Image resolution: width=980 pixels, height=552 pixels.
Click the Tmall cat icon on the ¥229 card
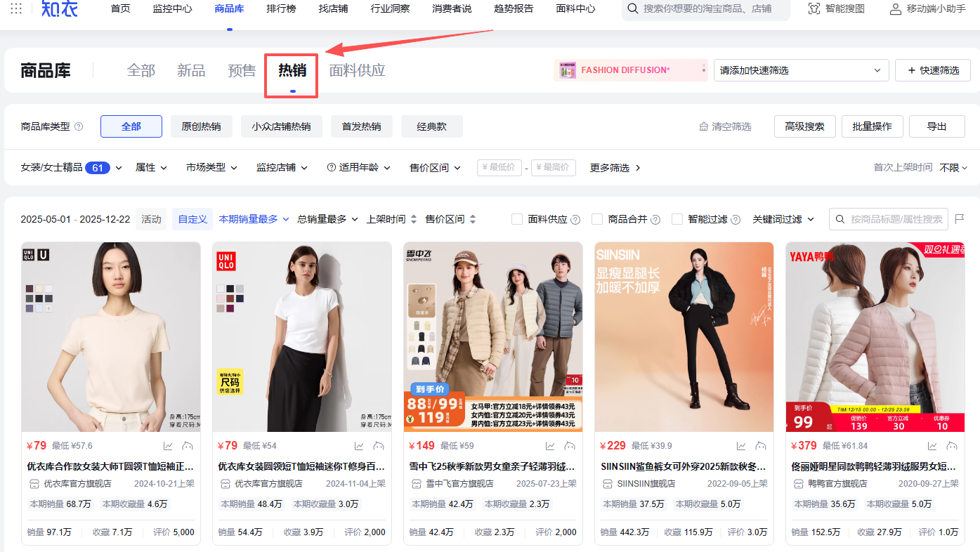click(x=761, y=445)
